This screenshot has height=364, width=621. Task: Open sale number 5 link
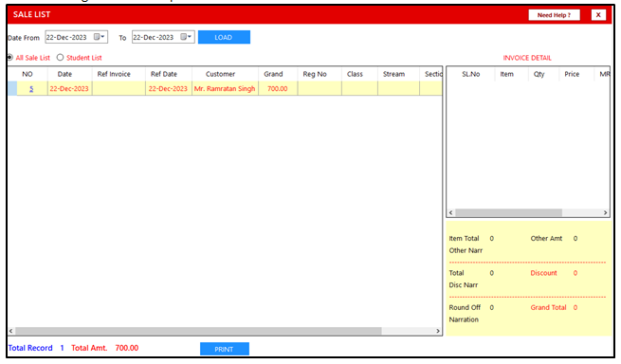coord(31,89)
